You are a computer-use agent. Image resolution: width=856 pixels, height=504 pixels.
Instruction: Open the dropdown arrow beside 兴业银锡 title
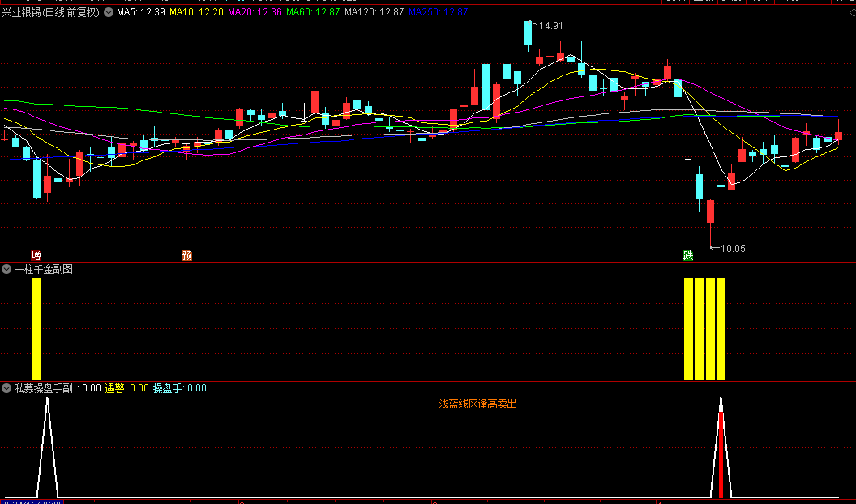109,12
